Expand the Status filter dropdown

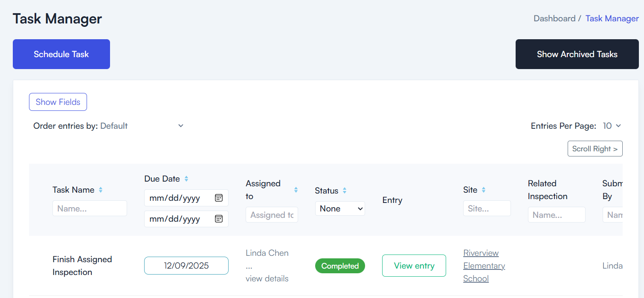pyautogui.click(x=340, y=208)
